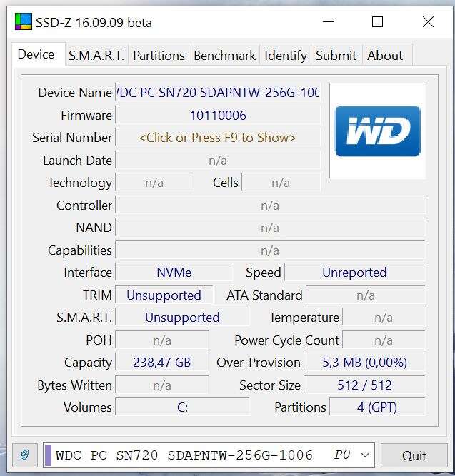Open the Submit tab
The width and height of the screenshot is (455, 476).
336,56
